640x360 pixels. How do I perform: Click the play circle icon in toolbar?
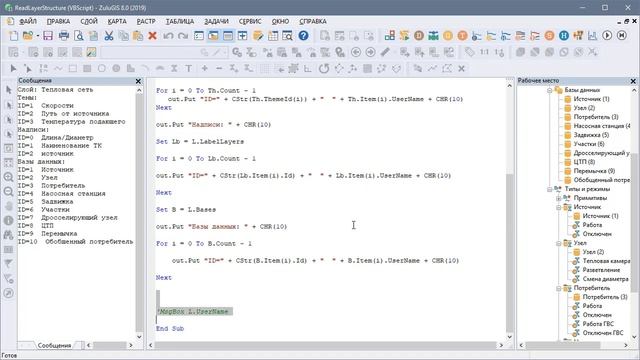(607, 36)
